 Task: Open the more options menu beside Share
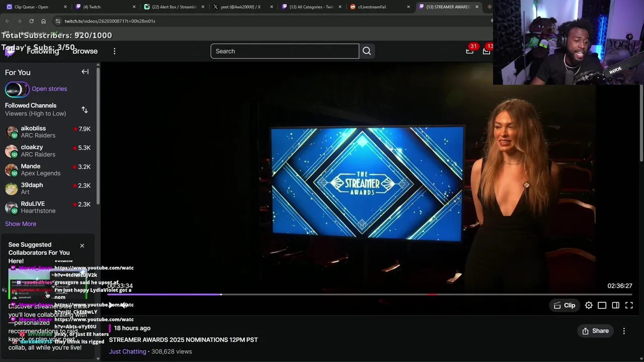(x=624, y=331)
